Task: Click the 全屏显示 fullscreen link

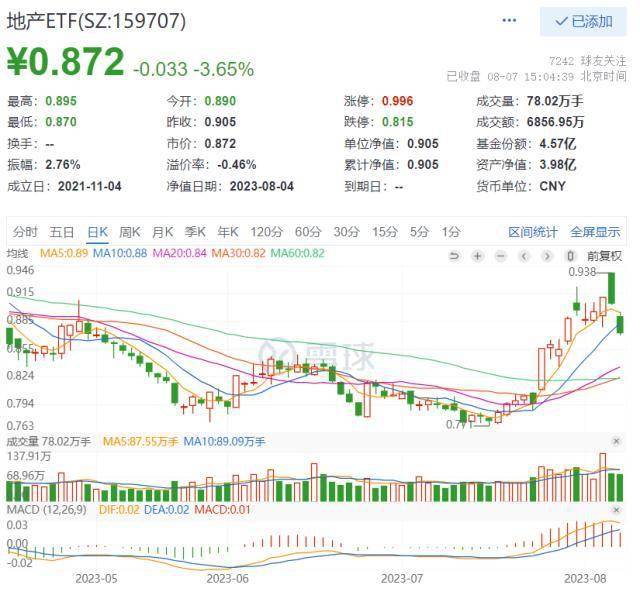Action: coord(596,232)
